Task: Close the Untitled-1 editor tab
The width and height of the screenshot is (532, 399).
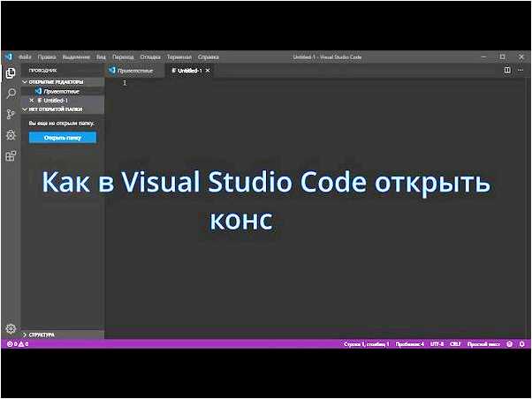Action: coord(208,71)
